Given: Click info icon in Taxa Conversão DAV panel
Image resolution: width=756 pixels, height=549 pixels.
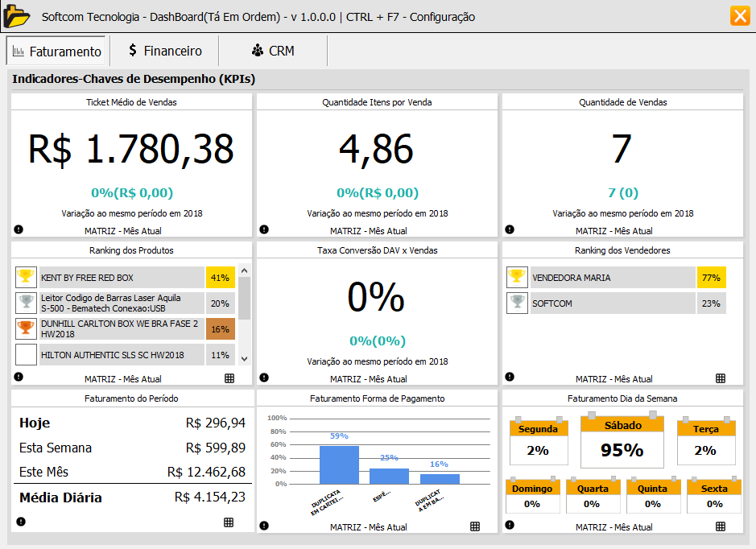Looking at the screenshot, I should click(264, 378).
